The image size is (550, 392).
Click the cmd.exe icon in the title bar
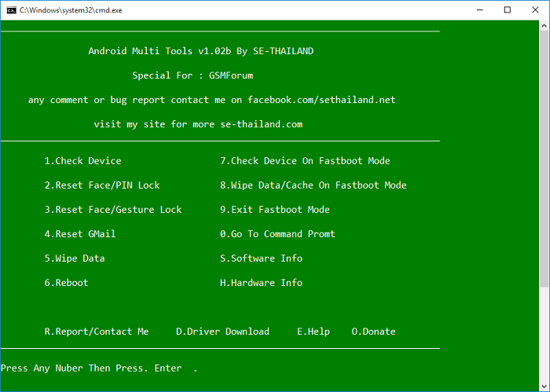pos(11,10)
